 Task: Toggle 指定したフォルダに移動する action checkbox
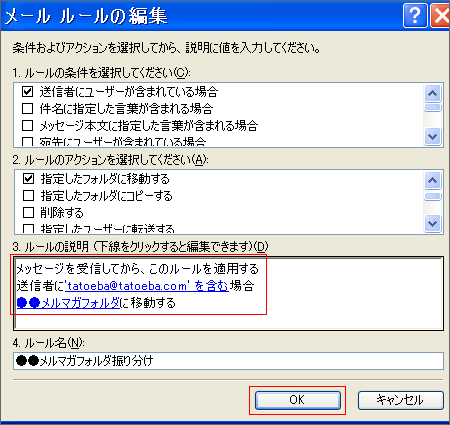coord(29,178)
